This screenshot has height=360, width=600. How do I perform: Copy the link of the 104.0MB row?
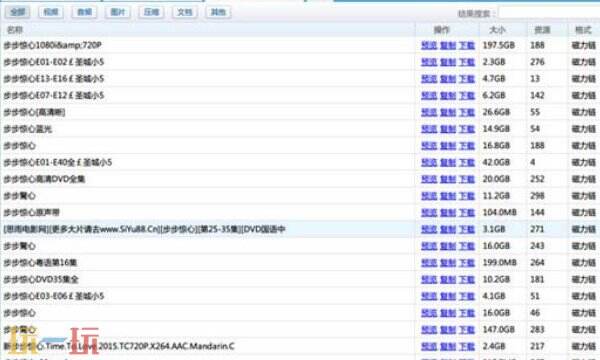pyautogui.click(x=448, y=213)
